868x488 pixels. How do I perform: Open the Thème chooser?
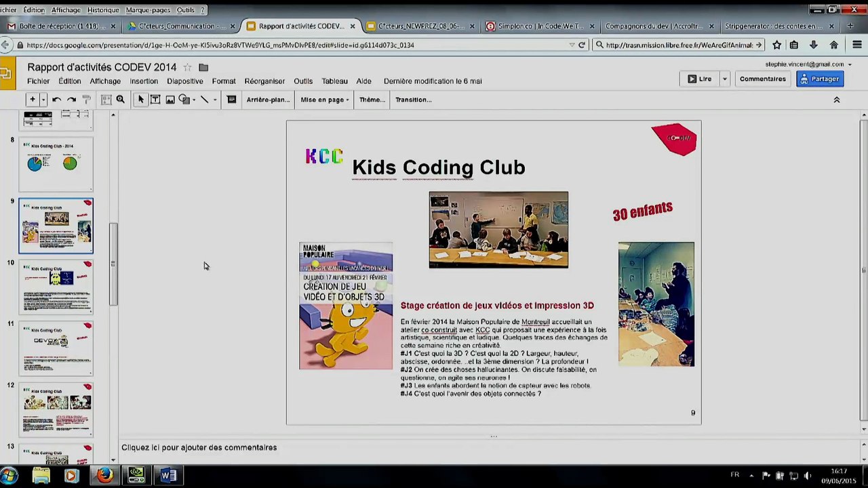[x=372, y=100]
